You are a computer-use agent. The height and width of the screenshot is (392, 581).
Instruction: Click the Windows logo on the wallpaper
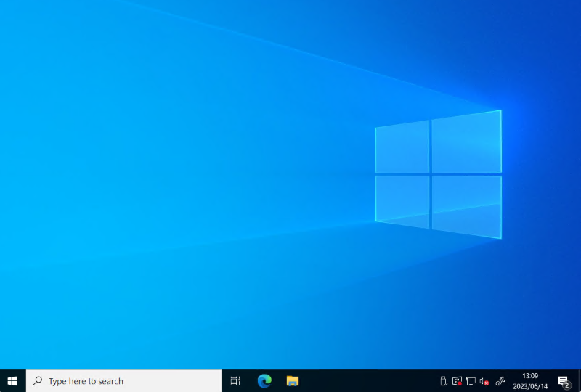tap(438, 174)
